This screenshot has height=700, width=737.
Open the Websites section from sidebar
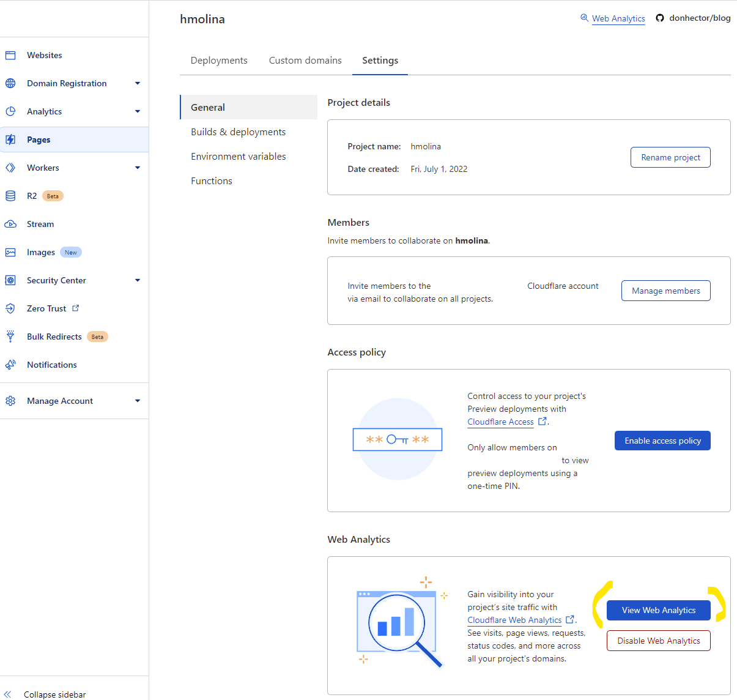[10, 55]
